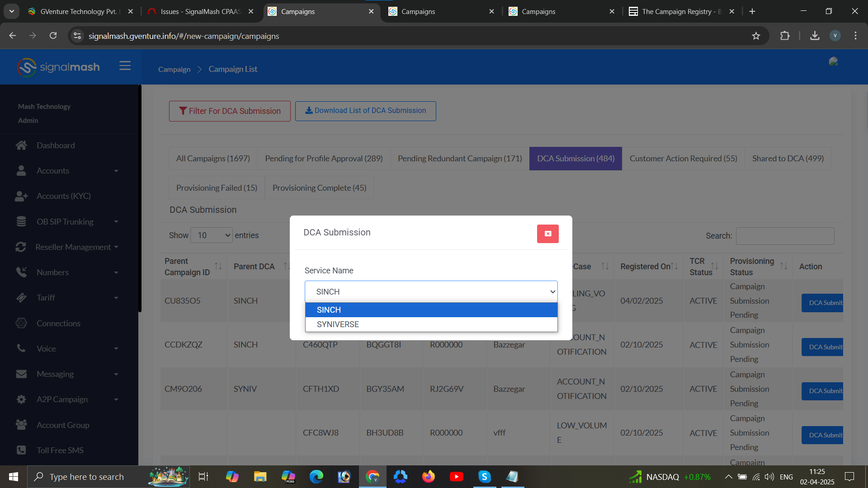Click the hamburger menu icon in header
Image resolution: width=868 pixels, height=488 pixels.
[125, 66]
